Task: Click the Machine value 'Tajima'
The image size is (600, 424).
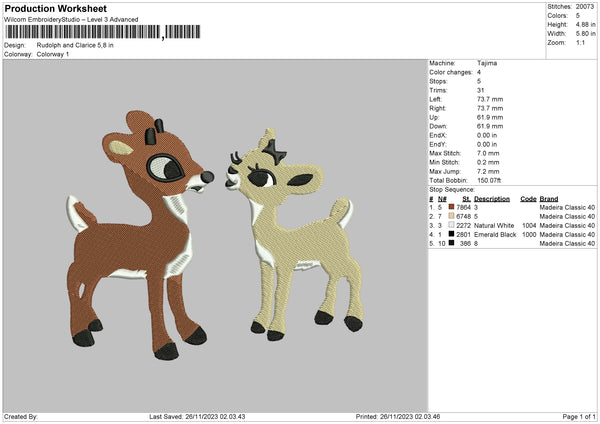Action: 487,63
